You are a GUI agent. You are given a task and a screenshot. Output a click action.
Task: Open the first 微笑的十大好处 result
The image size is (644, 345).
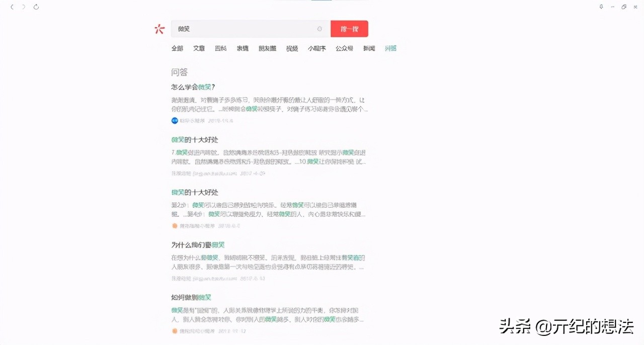pos(193,139)
